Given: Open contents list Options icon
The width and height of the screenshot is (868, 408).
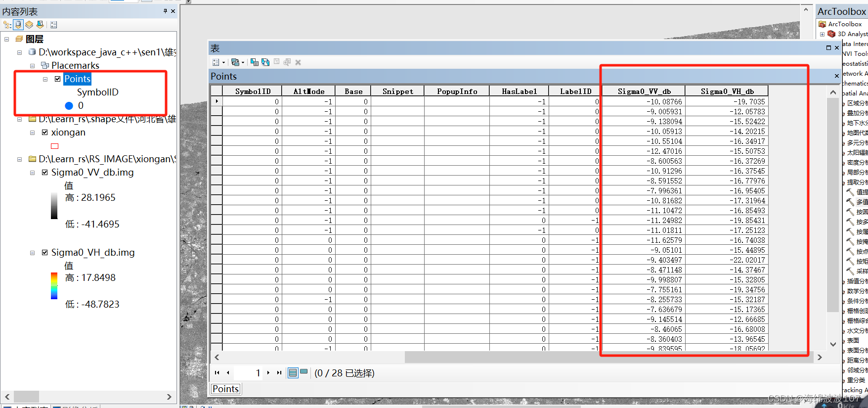Looking at the screenshot, I should click(54, 24).
